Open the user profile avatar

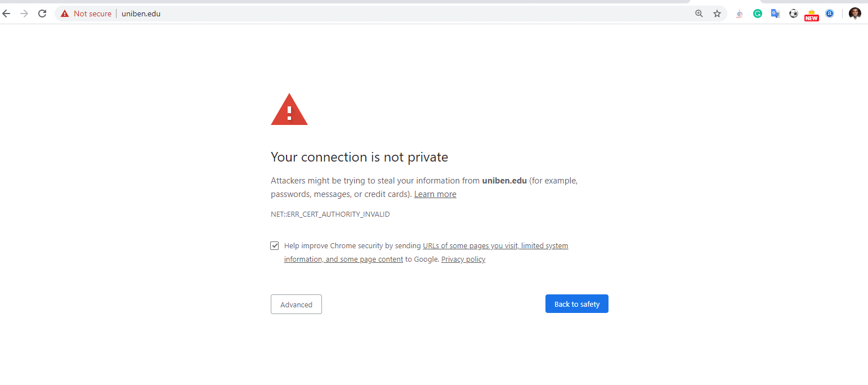pos(855,14)
